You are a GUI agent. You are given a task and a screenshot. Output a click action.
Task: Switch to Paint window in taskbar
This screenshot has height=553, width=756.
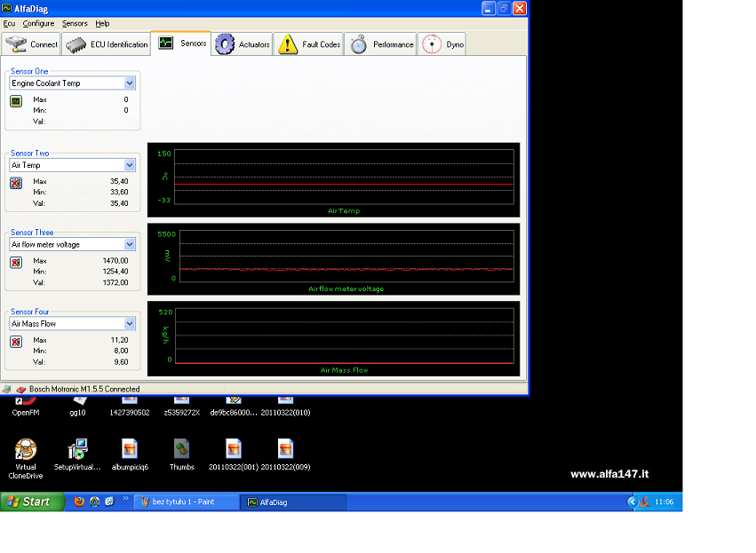pos(187,502)
